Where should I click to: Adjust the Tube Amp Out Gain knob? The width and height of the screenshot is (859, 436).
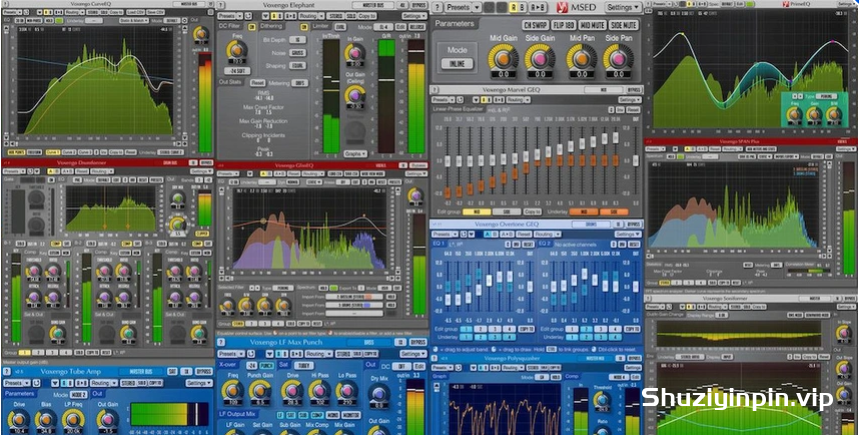coord(107,420)
